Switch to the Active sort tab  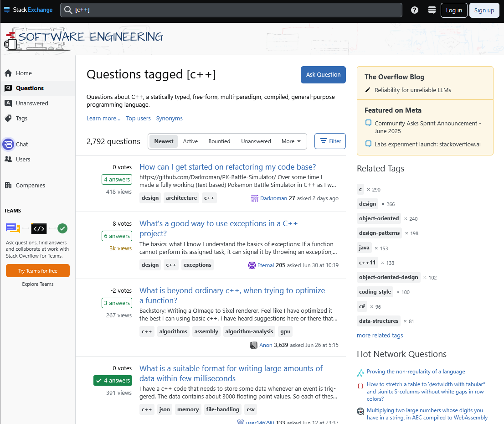pyautogui.click(x=190, y=141)
